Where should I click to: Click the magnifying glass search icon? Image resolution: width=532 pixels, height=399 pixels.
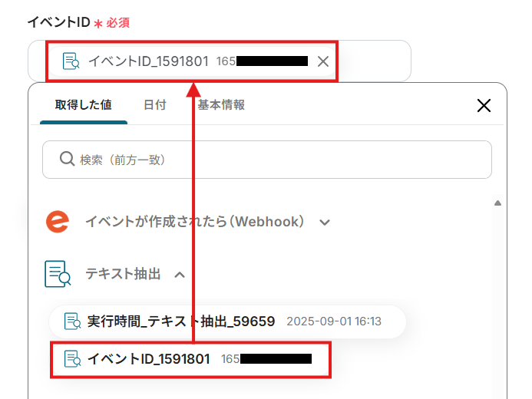point(67,159)
